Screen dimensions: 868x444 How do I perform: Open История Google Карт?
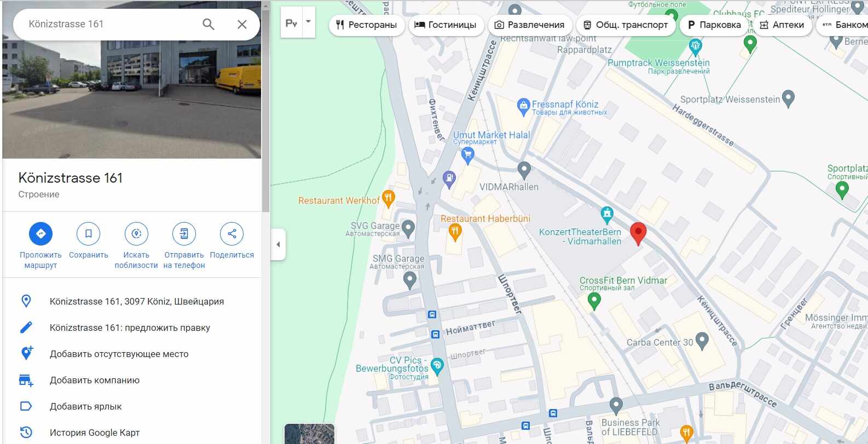(x=95, y=433)
